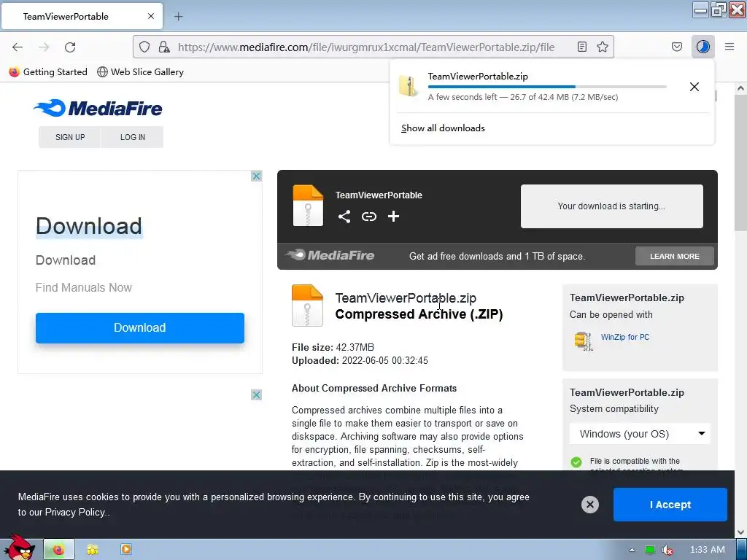Open the Pocket save icon
The width and height of the screenshot is (747, 560).
pos(676,47)
